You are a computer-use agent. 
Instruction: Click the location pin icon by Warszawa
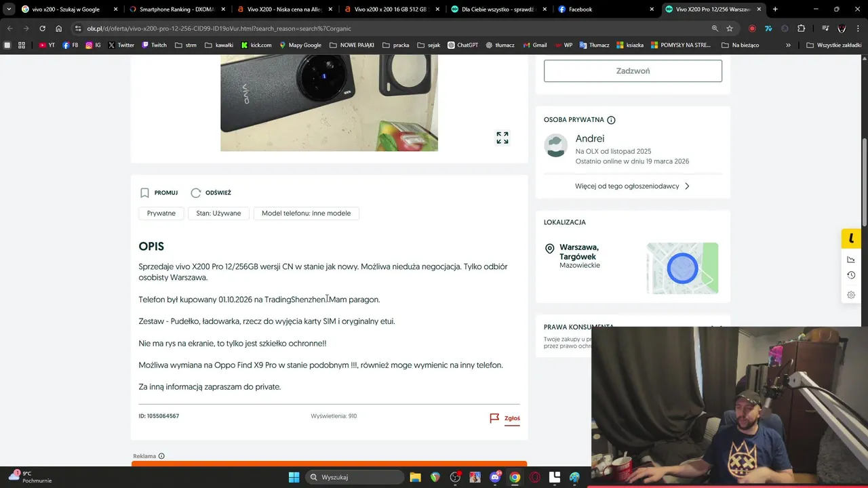click(550, 249)
